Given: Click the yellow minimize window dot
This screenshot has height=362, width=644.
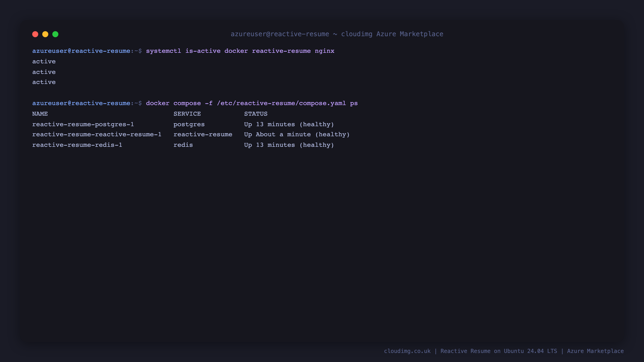Looking at the screenshot, I should point(45,34).
